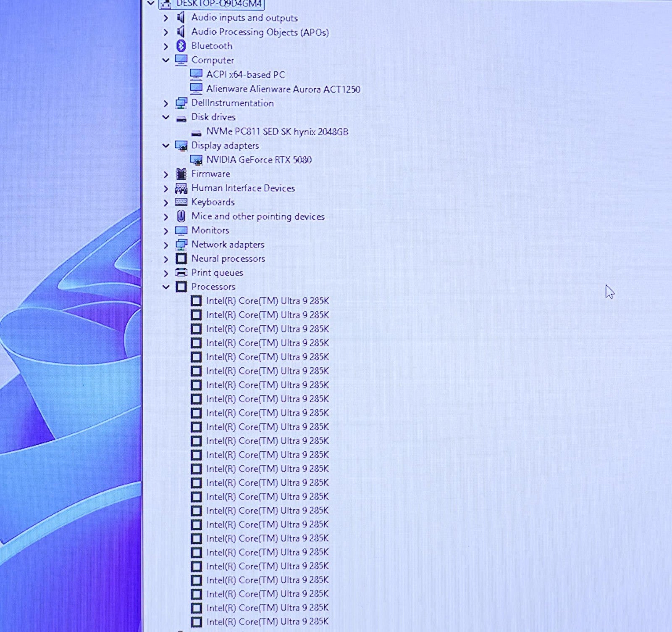Select the DellInstrumentation category label
The height and width of the screenshot is (632, 672).
[x=232, y=103]
